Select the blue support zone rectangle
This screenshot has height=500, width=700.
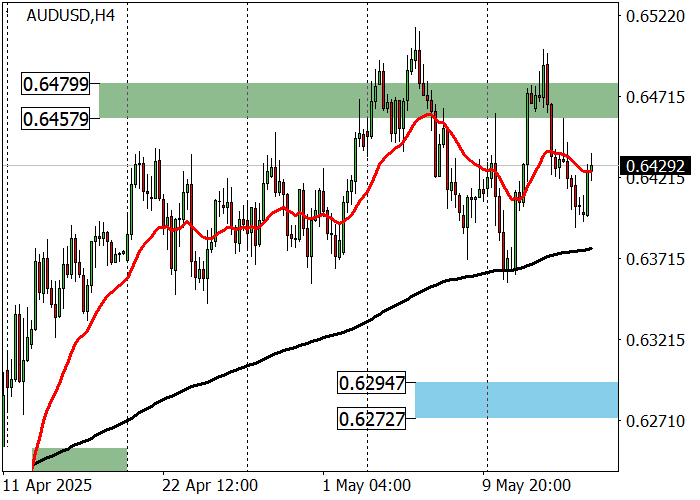tap(515, 399)
